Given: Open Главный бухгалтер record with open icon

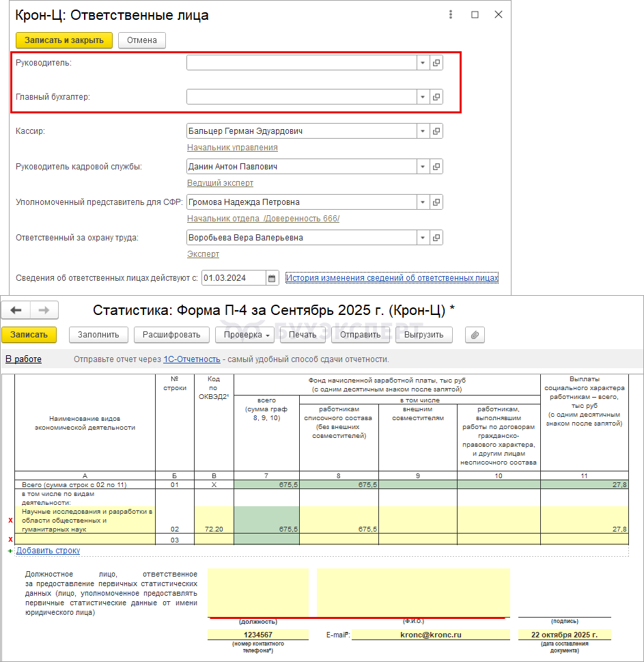Looking at the screenshot, I should [436, 97].
